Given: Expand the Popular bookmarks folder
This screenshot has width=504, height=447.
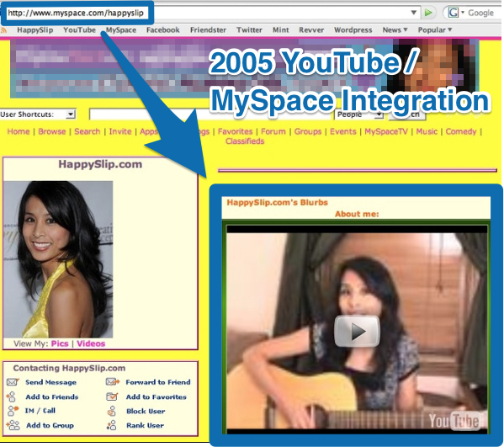Looking at the screenshot, I should point(434,30).
